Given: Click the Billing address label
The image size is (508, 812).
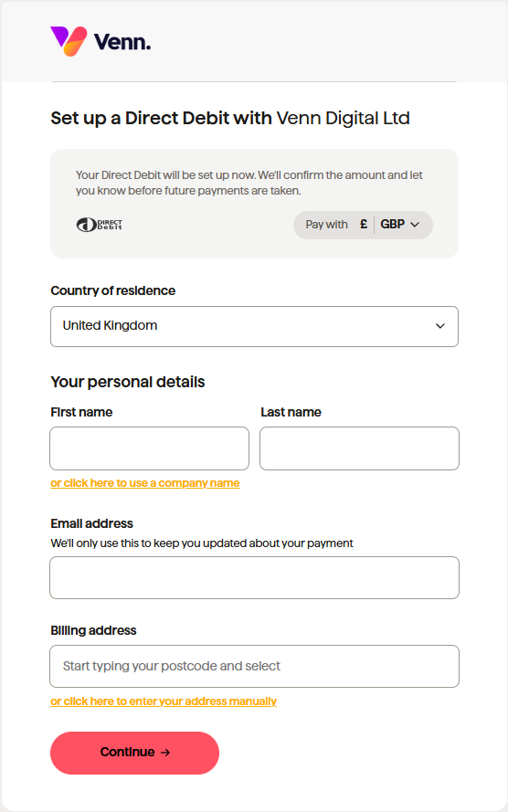Looking at the screenshot, I should pyautogui.click(x=93, y=631).
